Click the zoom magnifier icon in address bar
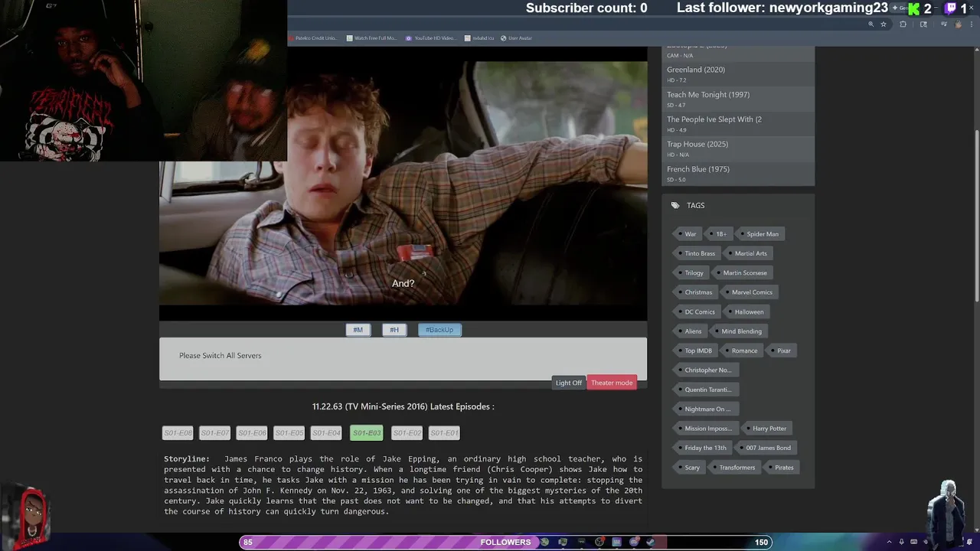This screenshot has height=551, width=980. click(x=871, y=24)
